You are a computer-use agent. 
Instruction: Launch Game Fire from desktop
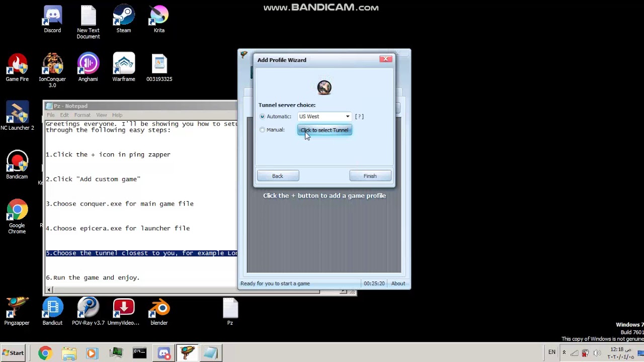(17, 68)
